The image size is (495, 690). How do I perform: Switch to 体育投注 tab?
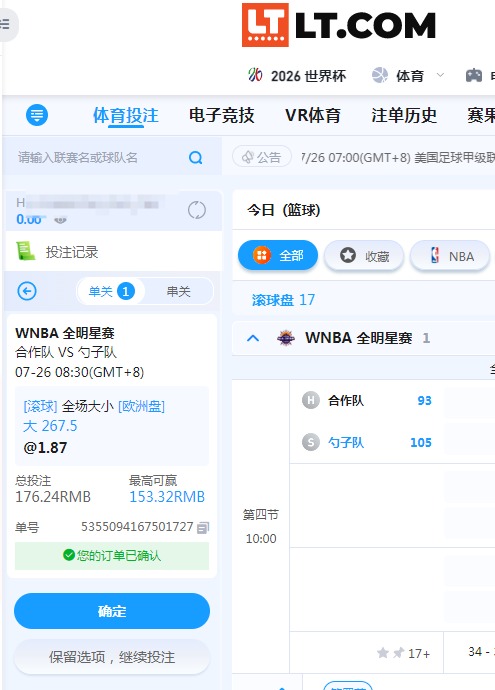(126, 115)
